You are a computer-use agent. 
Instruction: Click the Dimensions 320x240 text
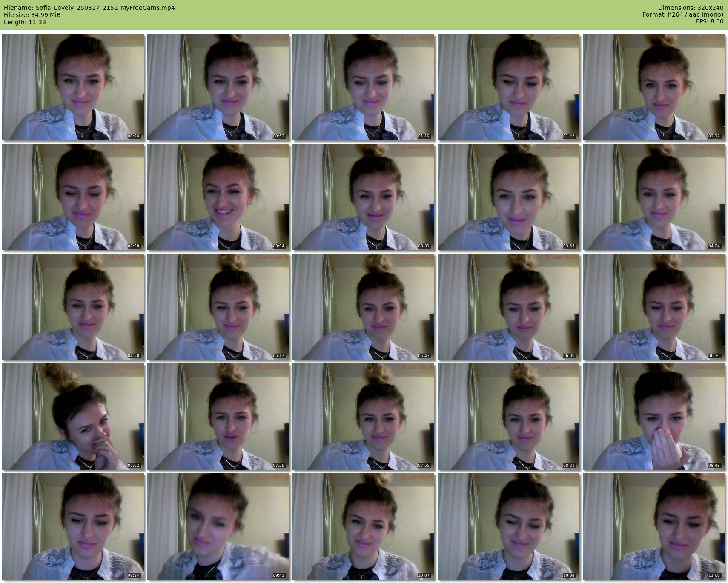click(691, 8)
